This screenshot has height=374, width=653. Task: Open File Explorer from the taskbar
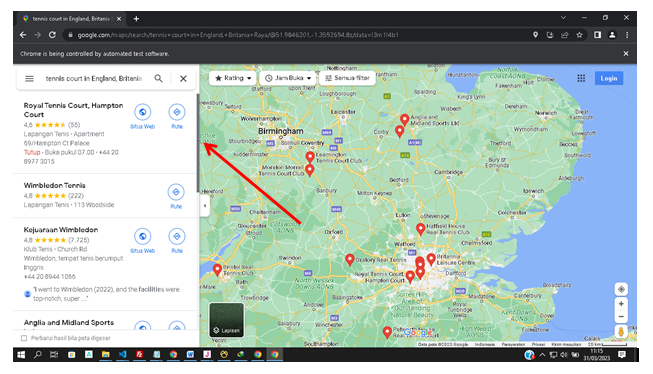[105, 355]
